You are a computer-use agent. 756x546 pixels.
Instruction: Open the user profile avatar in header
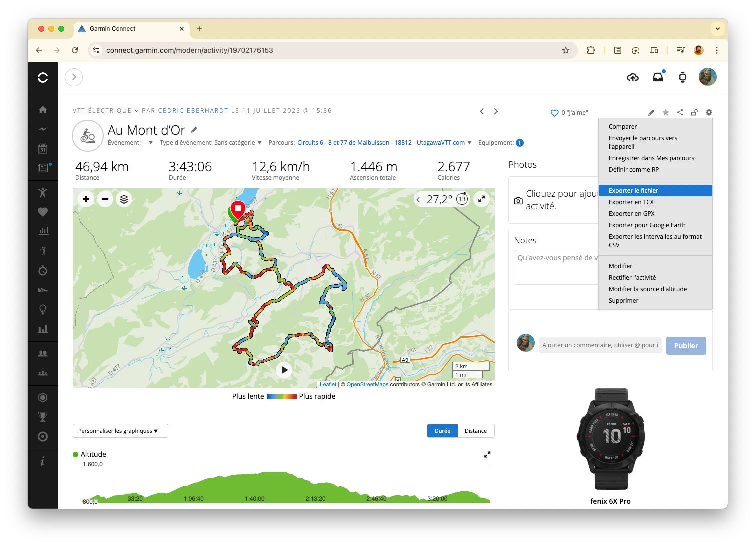(708, 77)
